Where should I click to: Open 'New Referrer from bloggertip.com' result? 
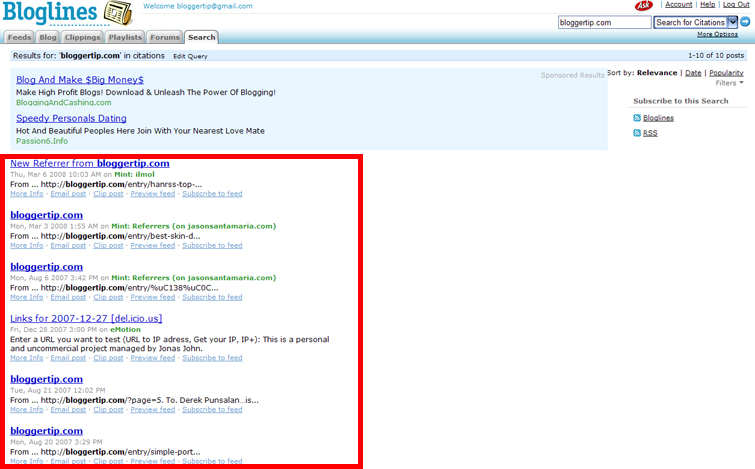pos(90,163)
